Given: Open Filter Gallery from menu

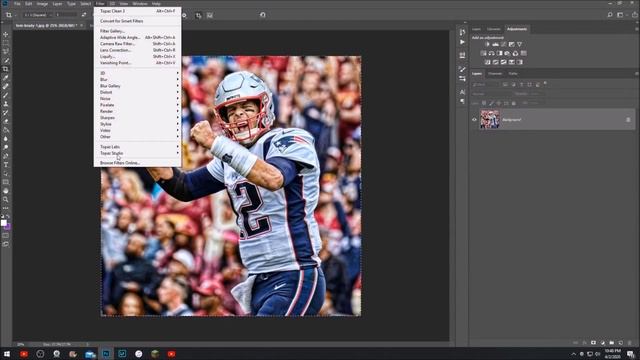Looking at the screenshot, I should [138, 31].
